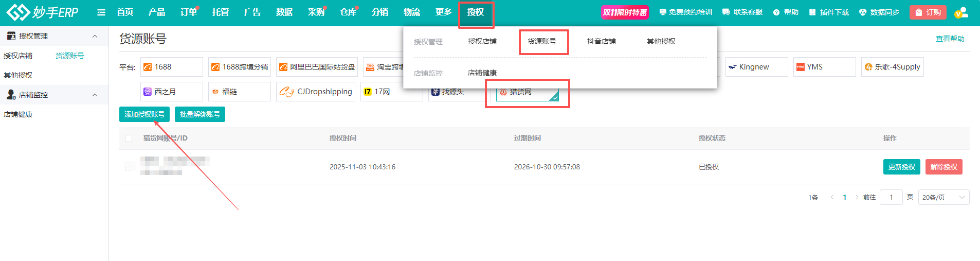Screen dimensions: 980x261
Task: Choose 店铺健康 in the dropdown panel
Action: (x=482, y=73)
